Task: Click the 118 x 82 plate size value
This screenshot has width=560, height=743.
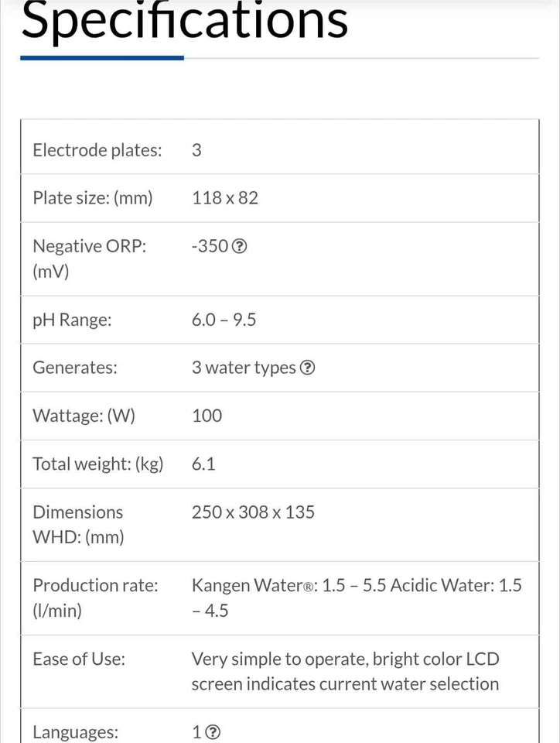Action: [225, 198]
